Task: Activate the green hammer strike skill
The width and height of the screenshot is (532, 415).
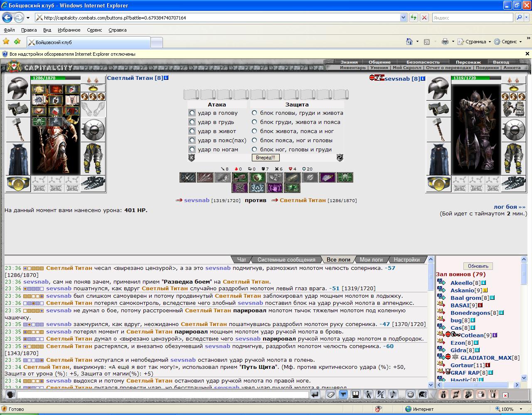Action: coord(240,178)
